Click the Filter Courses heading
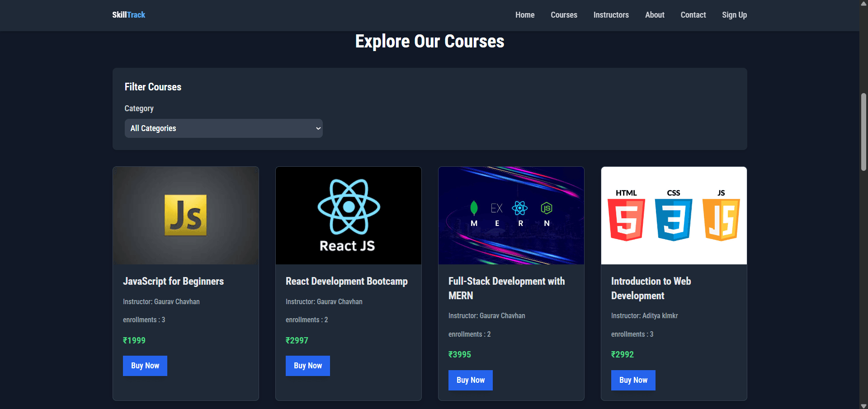 click(x=153, y=87)
